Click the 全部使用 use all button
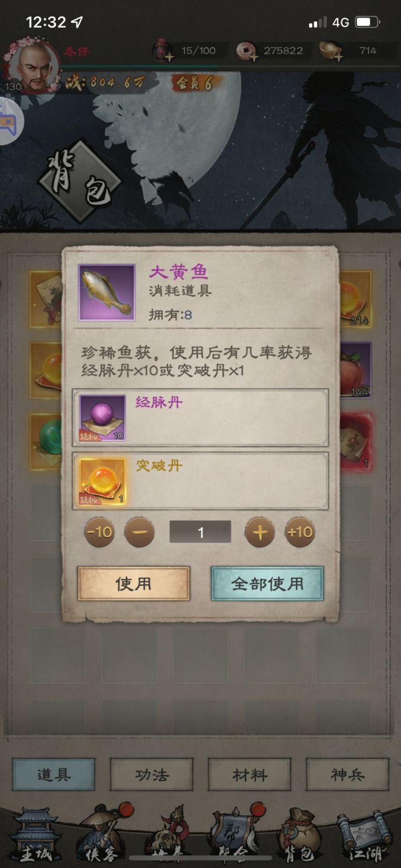The image size is (401, 868). click(x=267, y=583)
